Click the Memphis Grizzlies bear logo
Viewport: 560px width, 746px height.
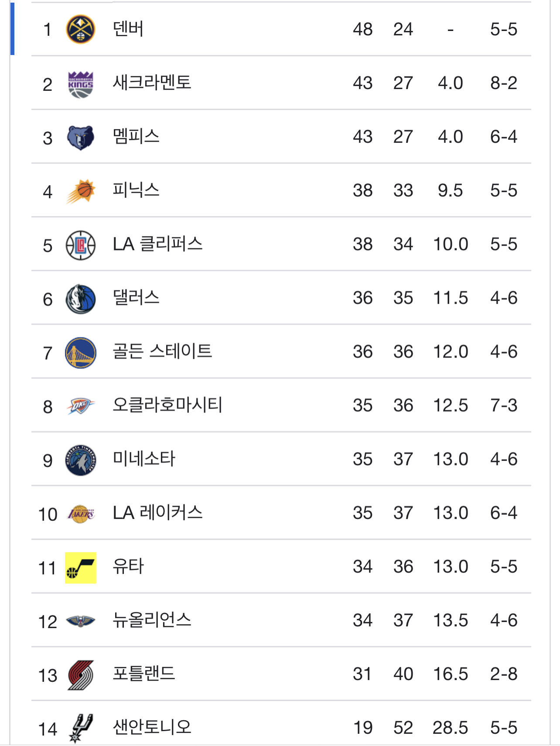click(80, 138)
